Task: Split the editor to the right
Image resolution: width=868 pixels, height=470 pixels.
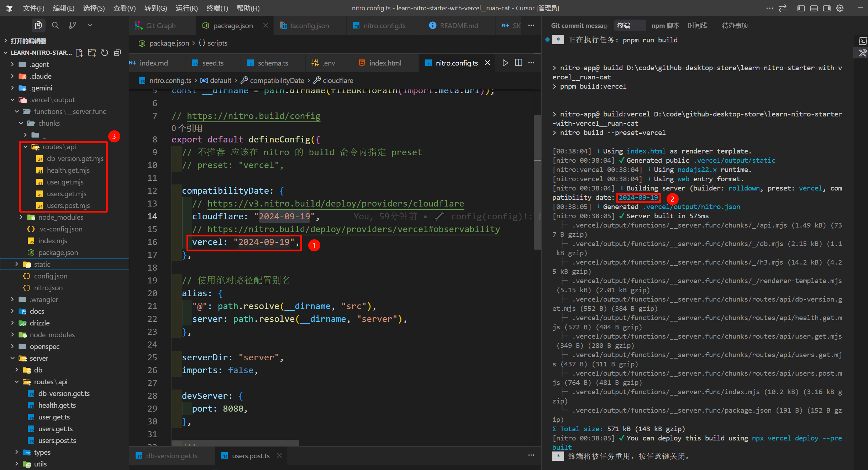Action: tap(519, 63)
